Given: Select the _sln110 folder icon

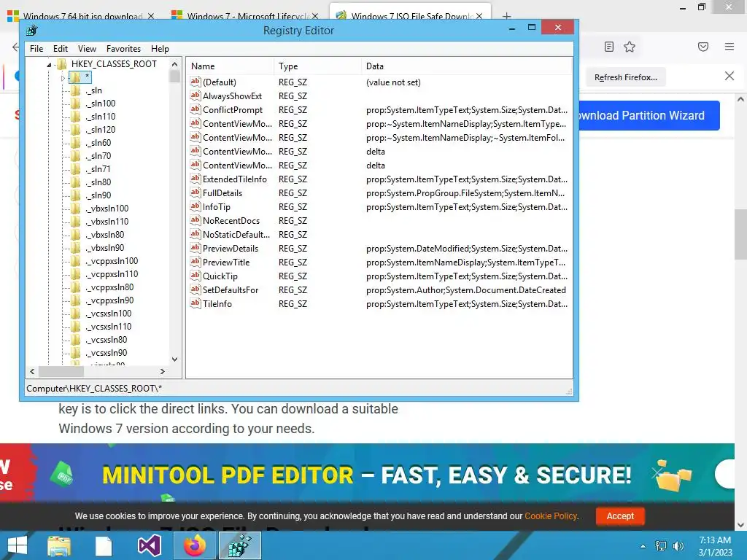Looking at the screenshot, I should 75,117.
